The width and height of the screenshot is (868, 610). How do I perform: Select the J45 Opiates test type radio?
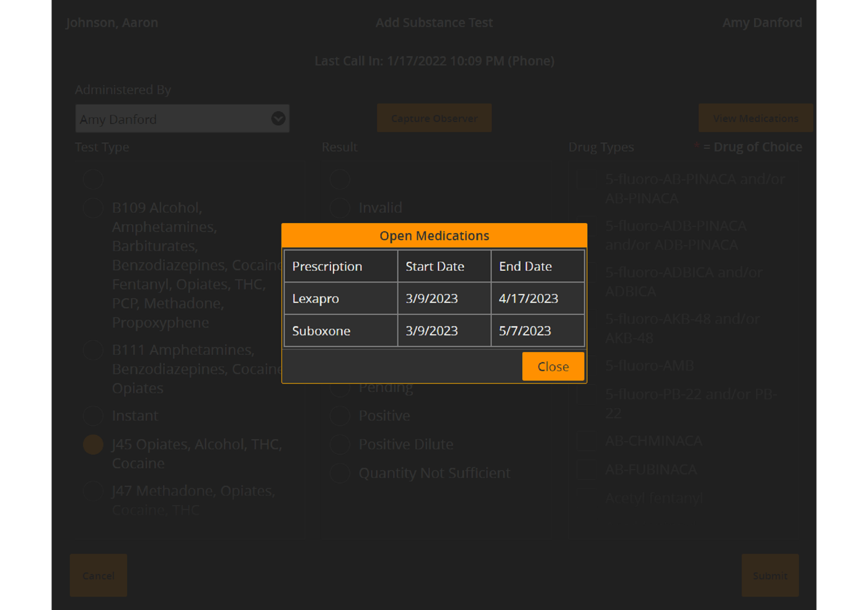[x=93, y=444]
